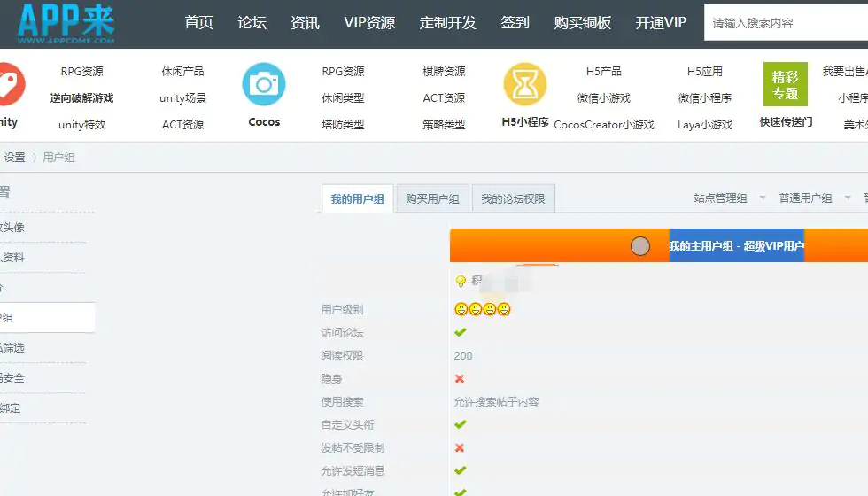The width and height of the screenshot is (868, 496).
Task: Switch to 我的论坛权限 tab
Action: click(x=513, y=198)
